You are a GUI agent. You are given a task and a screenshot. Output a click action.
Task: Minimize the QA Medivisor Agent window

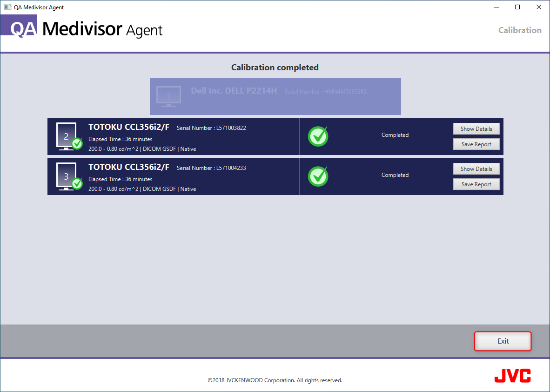496,7
